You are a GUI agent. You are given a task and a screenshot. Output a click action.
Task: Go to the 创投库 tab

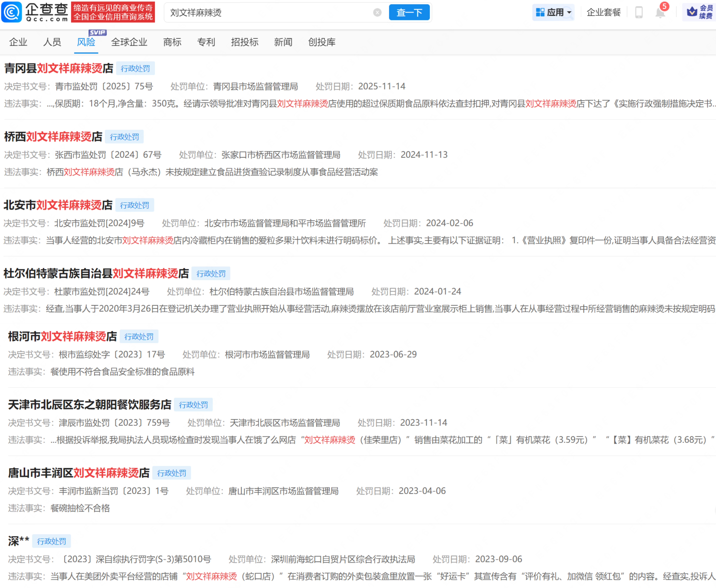(x=322, y=42)
